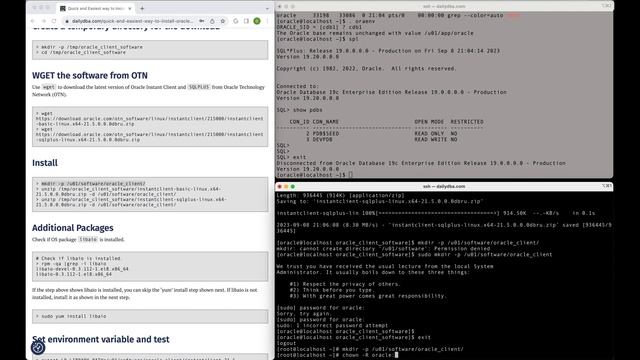Click the share icon in address bar
Image resolution: width=640 pixels, height=360 pixels.
(212, 21)
